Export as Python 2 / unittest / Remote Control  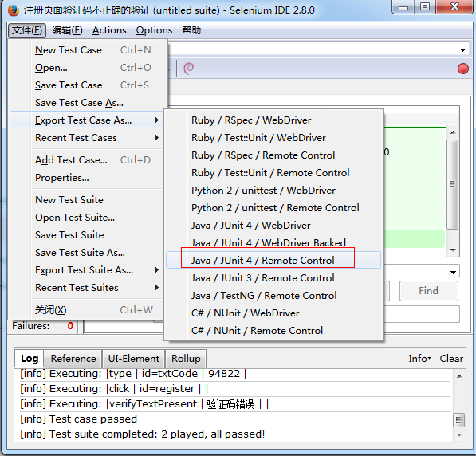(273, 208)
